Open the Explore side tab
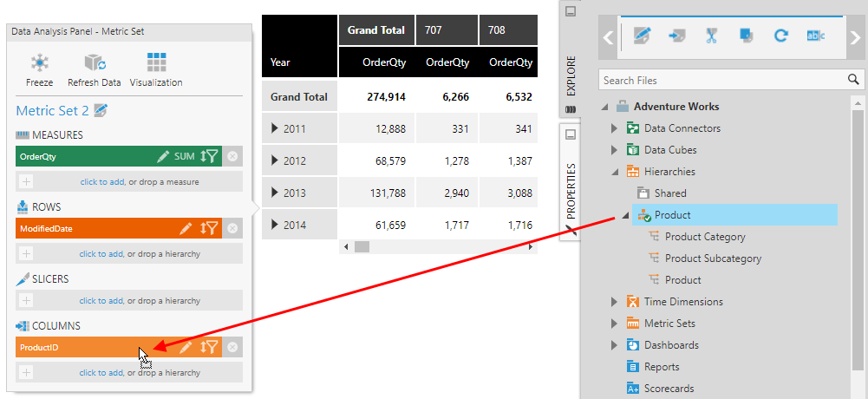This screenshot has height=399, width=868. (x=571, y=76)
